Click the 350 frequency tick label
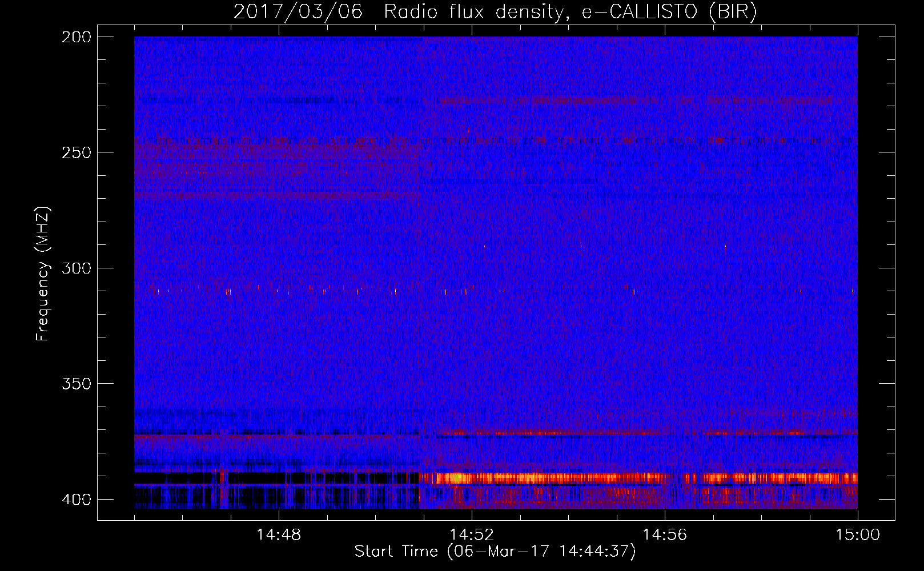 (77, 384)
